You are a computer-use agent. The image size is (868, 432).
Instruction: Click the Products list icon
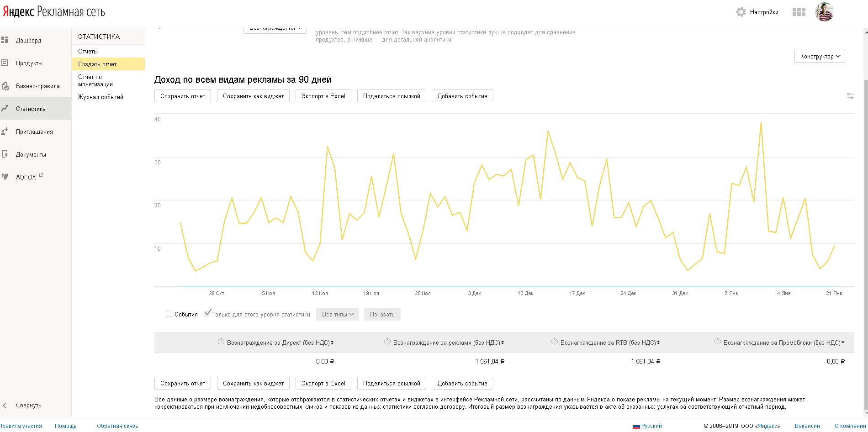click(x=5, y=63)
